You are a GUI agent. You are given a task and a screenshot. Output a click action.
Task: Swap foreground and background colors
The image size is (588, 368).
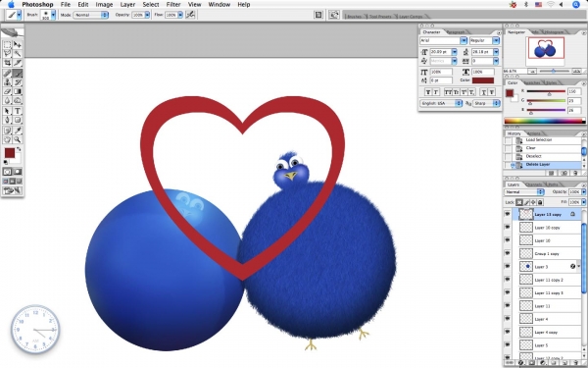click(19, 149)
